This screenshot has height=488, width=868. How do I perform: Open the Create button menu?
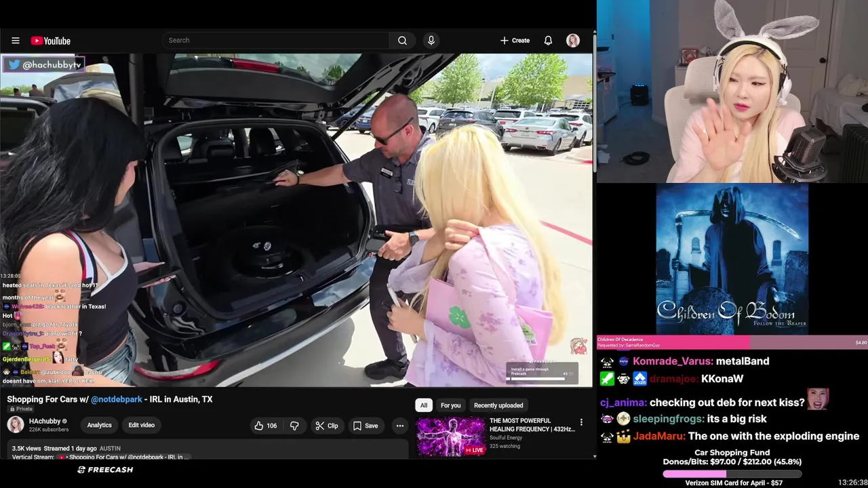[x=515, y=41]
